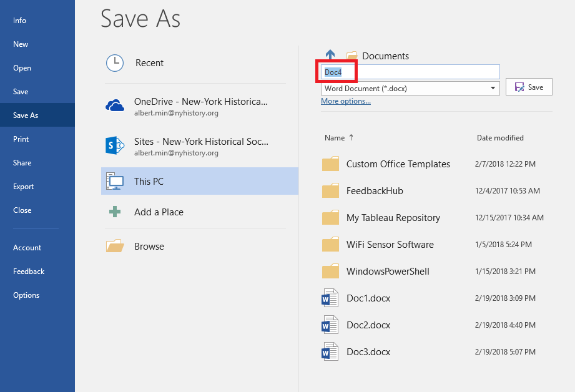The height and width of the screenshot is (392, 575).
Task: Select Export in the left sidebar
Action: [x=24, y=187]
